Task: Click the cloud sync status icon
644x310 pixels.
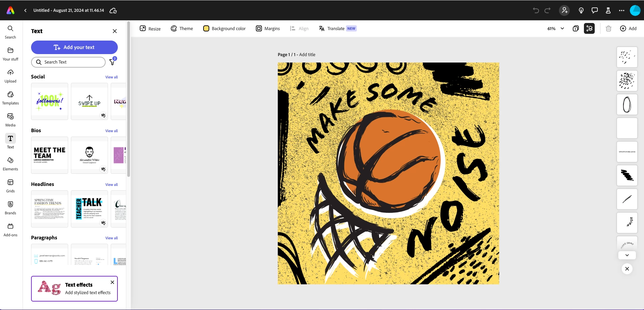Action: tap(113, 10)
